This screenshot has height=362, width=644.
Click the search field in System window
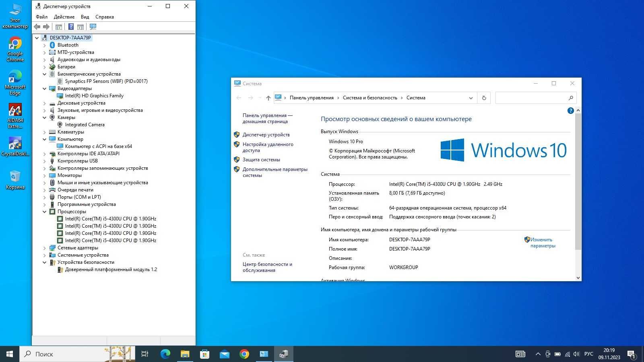click(x=536, y=98)
